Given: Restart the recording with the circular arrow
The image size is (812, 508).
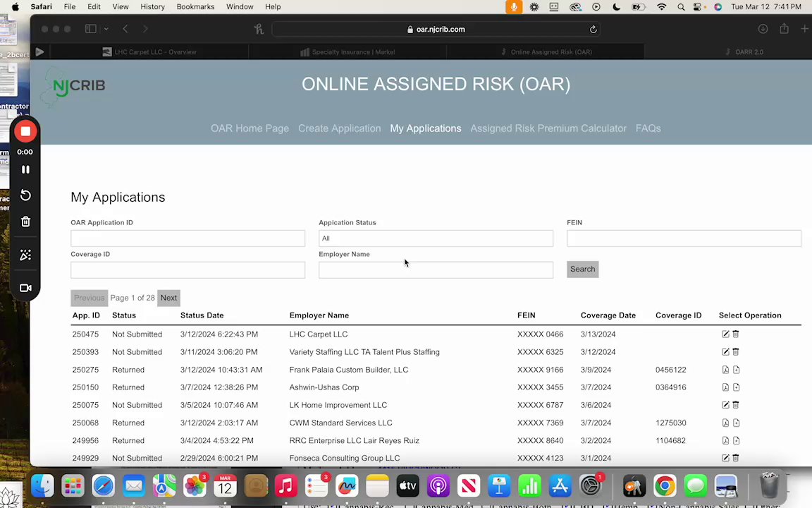Looking at the screenshot, I should click(x=25, y=195).
